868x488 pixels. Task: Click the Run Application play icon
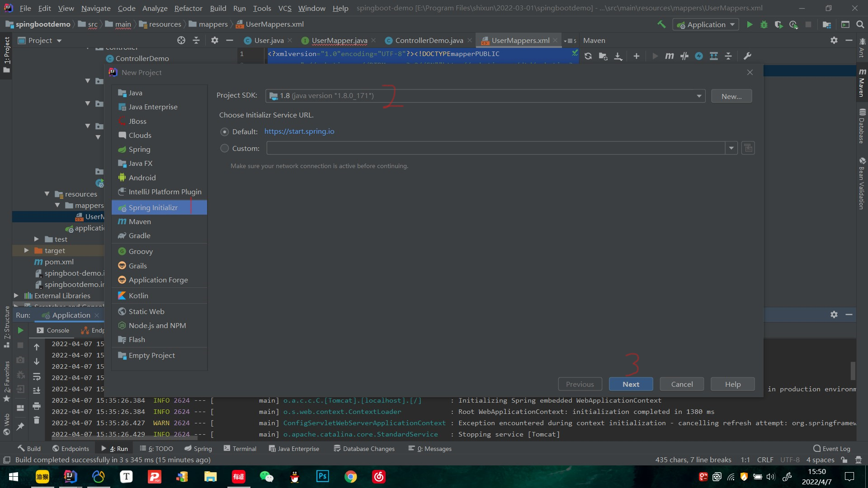[x=750, y=24]
